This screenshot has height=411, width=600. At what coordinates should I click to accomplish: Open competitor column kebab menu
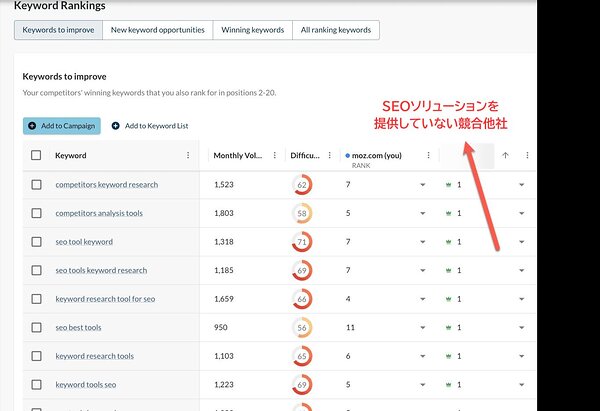tap(527, 155)
